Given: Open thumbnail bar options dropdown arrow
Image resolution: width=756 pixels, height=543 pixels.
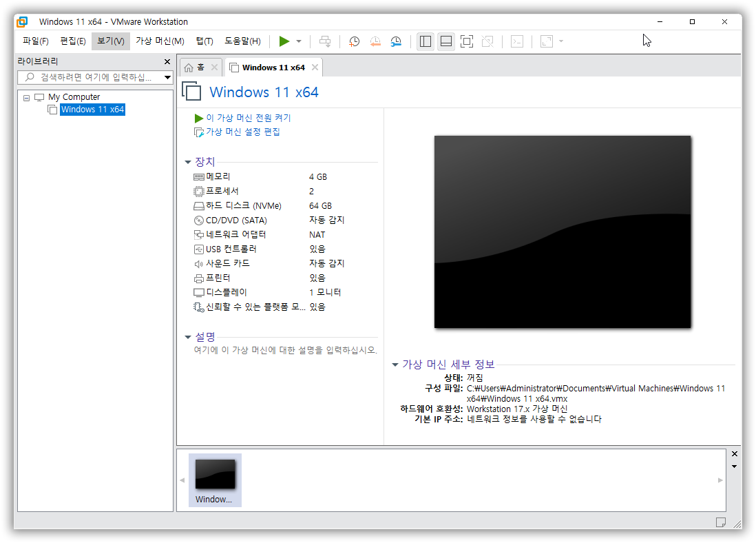Looking at the screenshot, I should click(x=734, y=467).
